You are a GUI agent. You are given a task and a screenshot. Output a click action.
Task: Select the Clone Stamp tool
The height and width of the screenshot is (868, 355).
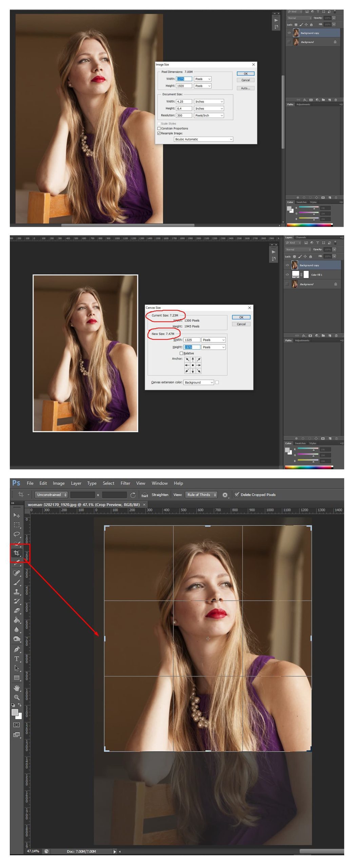tap(16, 591)
